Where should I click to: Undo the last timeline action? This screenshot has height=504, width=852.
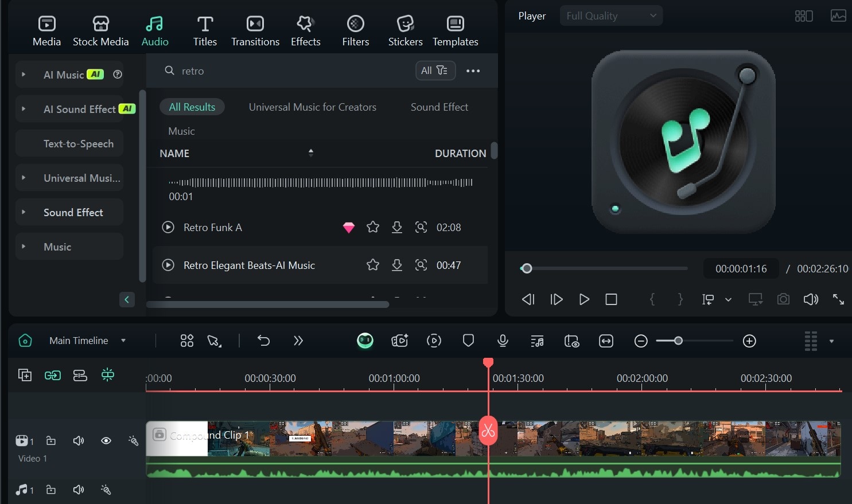coord(263,341)
